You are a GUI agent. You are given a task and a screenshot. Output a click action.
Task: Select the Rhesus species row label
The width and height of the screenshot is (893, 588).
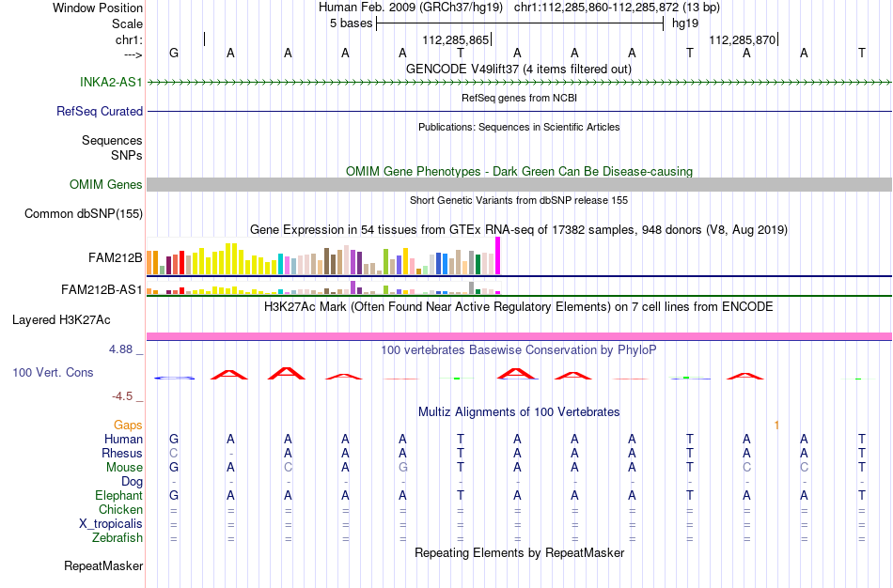(x=122, y=453)
